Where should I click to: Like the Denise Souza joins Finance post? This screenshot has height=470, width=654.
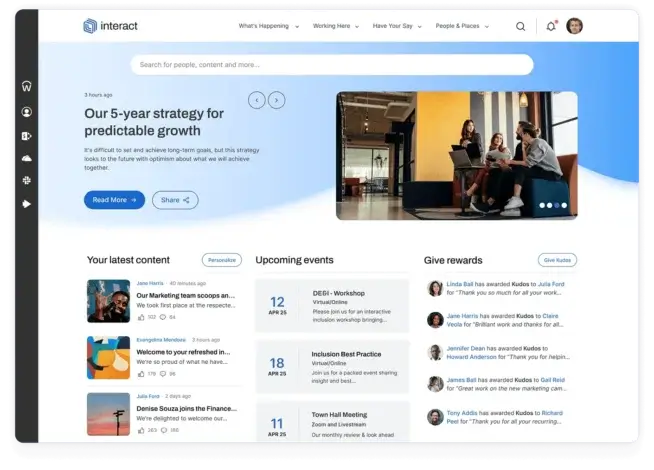click(141, 430)
